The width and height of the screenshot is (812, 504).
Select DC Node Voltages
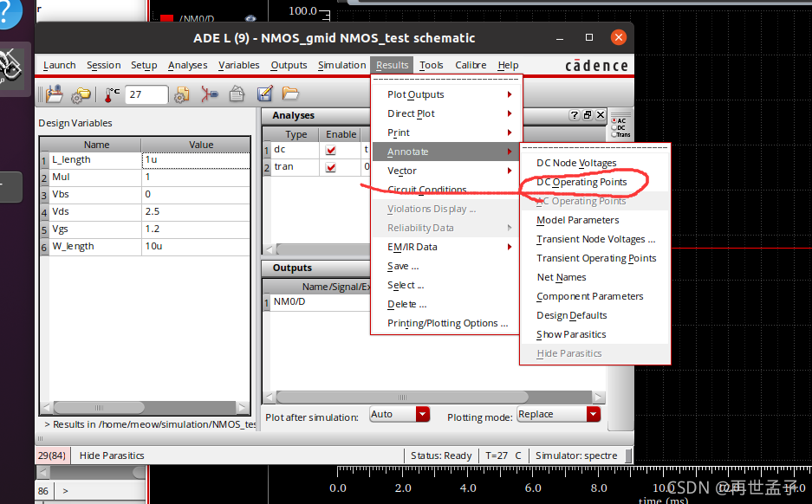pos(594,163)
